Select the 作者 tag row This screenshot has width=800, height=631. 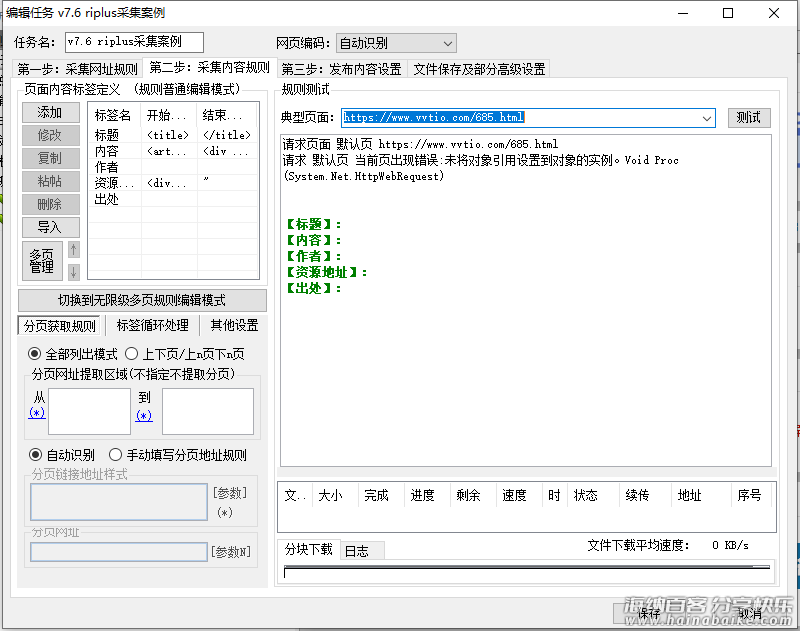(x=173, y=167)
